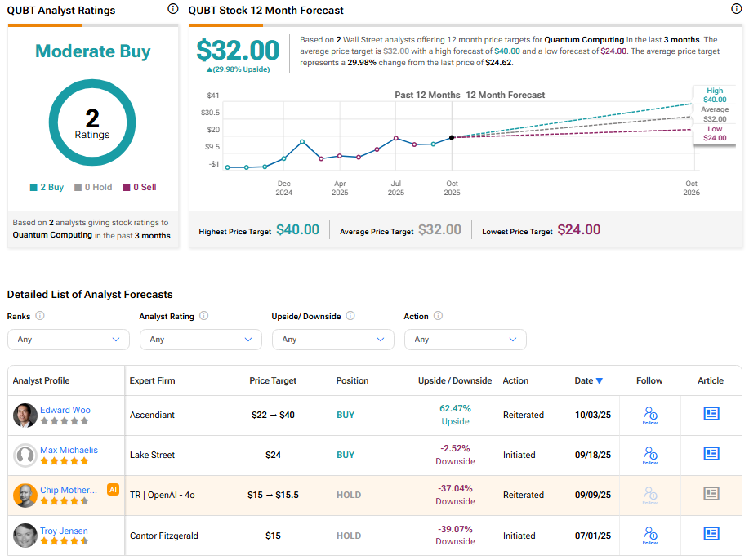Open article icon for Ascendiant rating
This screenshot has width=749, height=560.
point(711,414)
